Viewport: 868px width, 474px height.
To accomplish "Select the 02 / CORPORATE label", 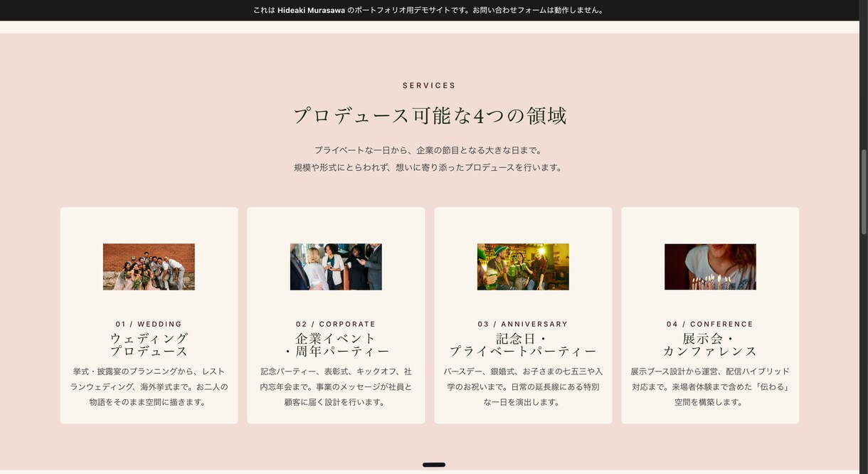I will (336, 324).
